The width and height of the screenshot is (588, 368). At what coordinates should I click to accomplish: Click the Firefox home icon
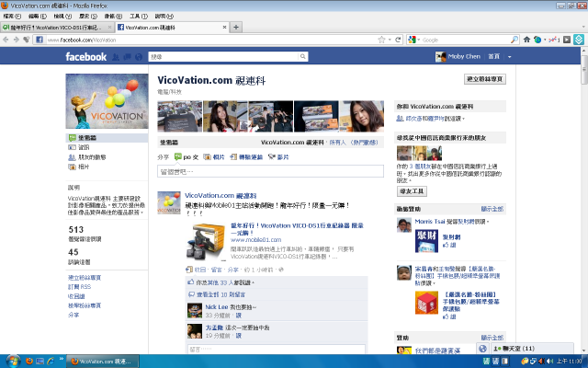click(526, 40)
